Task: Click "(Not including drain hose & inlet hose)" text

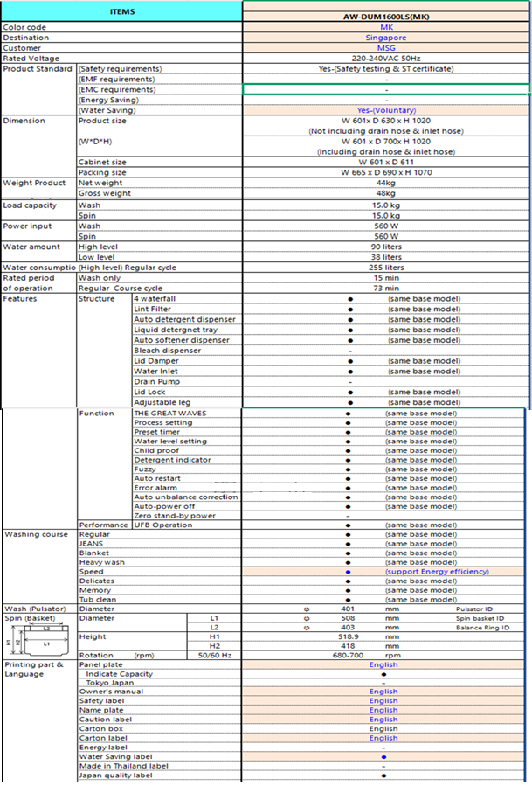Action: click(386, 131)
